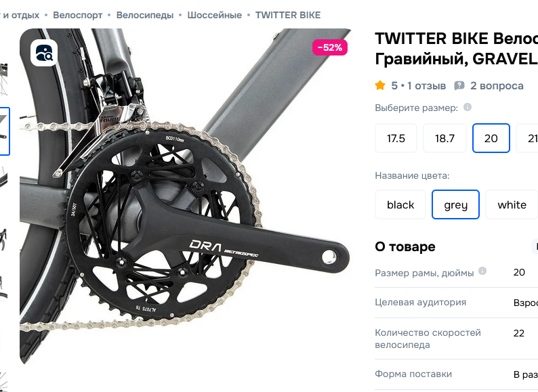Open the size guide info icon
The width and height of the screenshot is (538, 392).
[x=468, y=107]
